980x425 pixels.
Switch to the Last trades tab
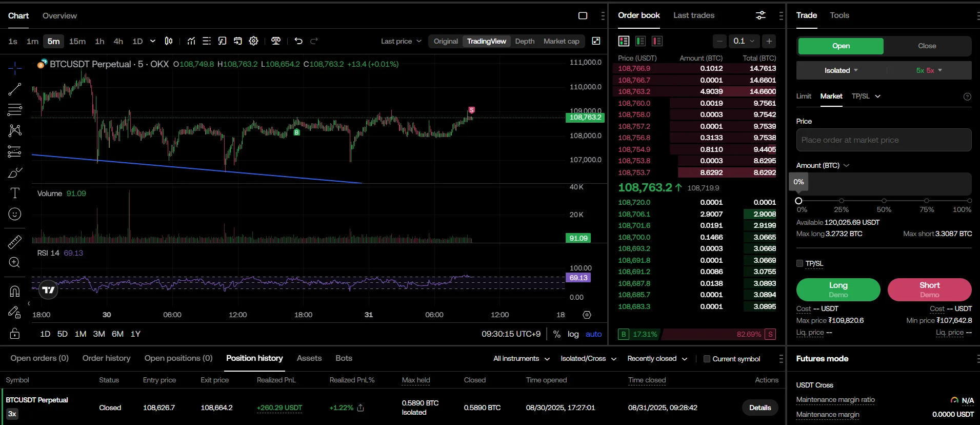693,15
